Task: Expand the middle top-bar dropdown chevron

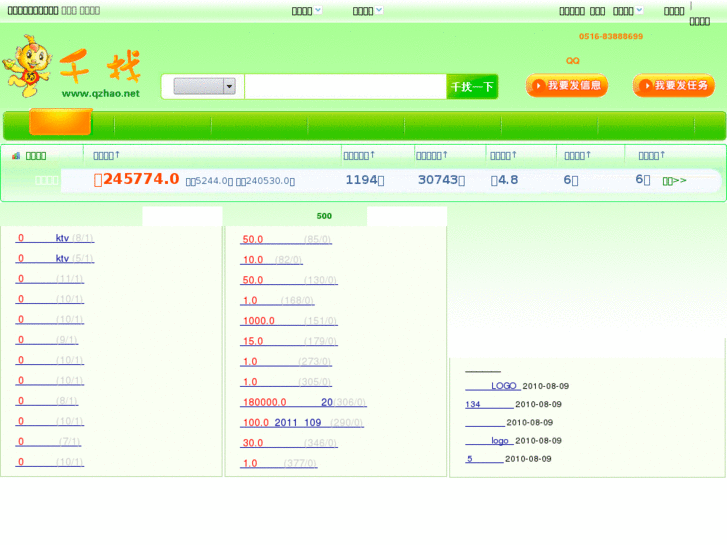Action: pyautogui.click(x=379, y=10)
